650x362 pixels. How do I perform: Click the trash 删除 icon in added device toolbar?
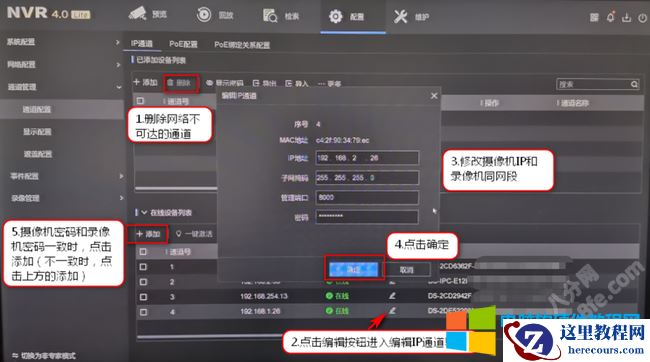click(x=170, y=83)
